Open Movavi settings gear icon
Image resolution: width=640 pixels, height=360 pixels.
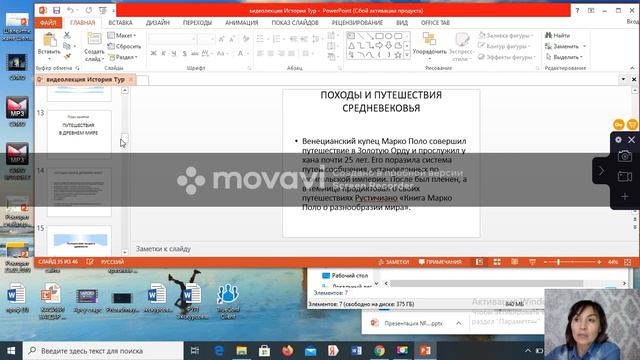pos(618,140)
